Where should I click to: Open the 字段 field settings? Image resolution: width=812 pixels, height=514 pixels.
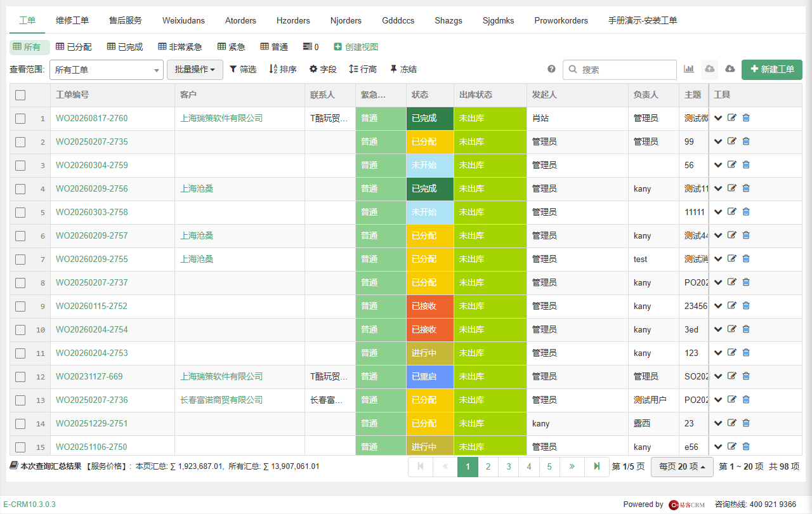pyautogui.click(x=323, y=69)
